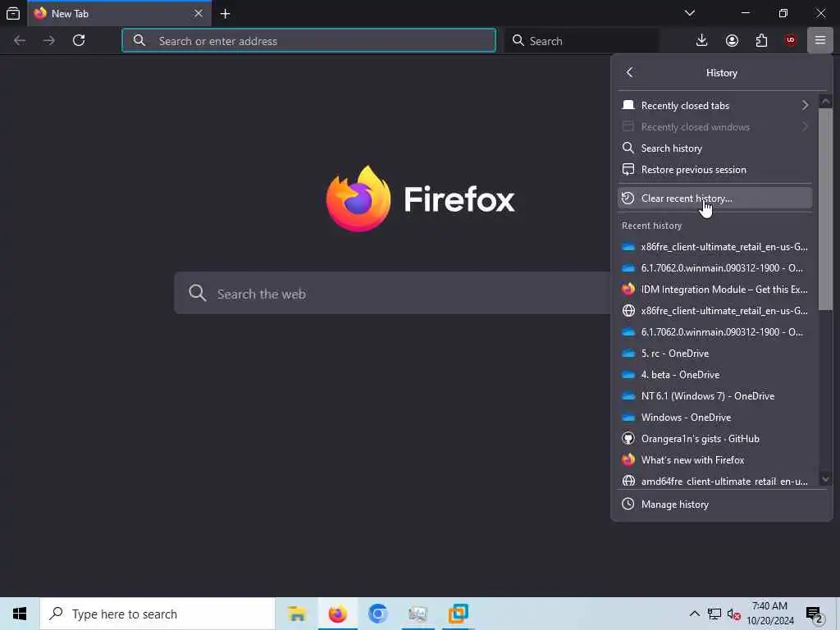Open NT 6.1 (Windows 7) - OneDrive entry
The image size is (840, 630).
pyautogui.click(x=714, y=396)
